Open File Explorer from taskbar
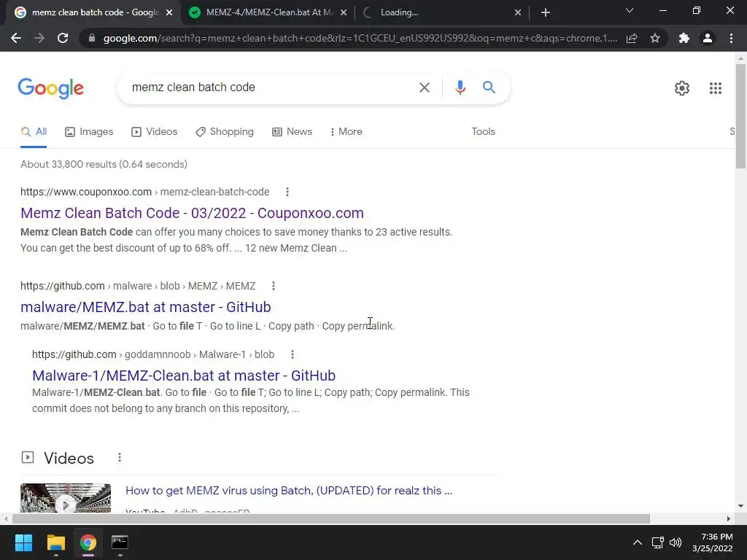 point(55,542)
